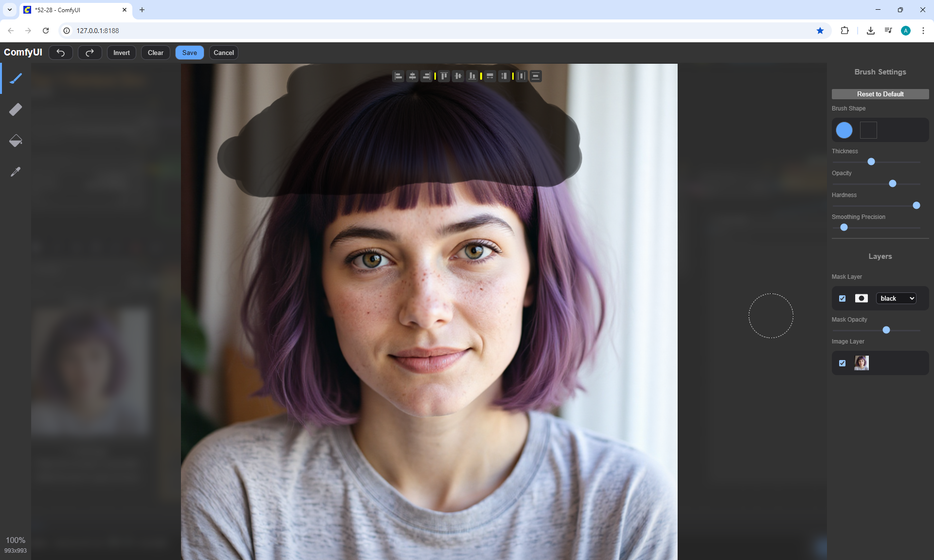Viewport: 934px width, 560px height.
Task: Open the Chrome three-dot menu
Action: click(x=923, y=31)
